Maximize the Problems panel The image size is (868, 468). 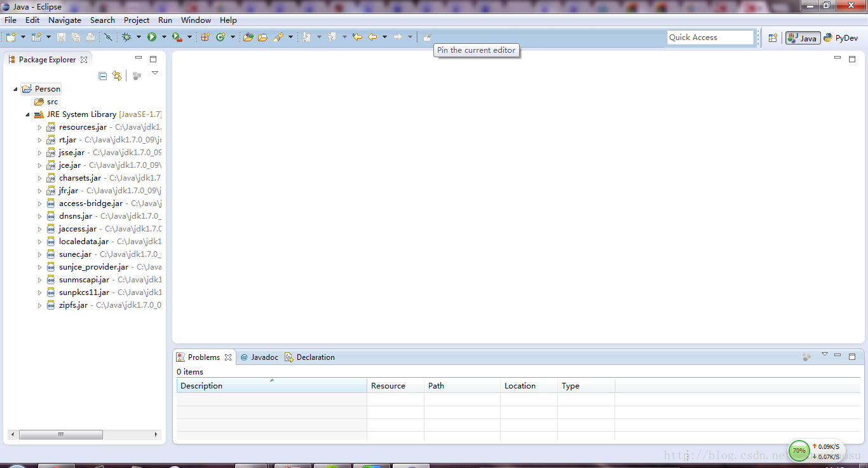pos(852,357)
